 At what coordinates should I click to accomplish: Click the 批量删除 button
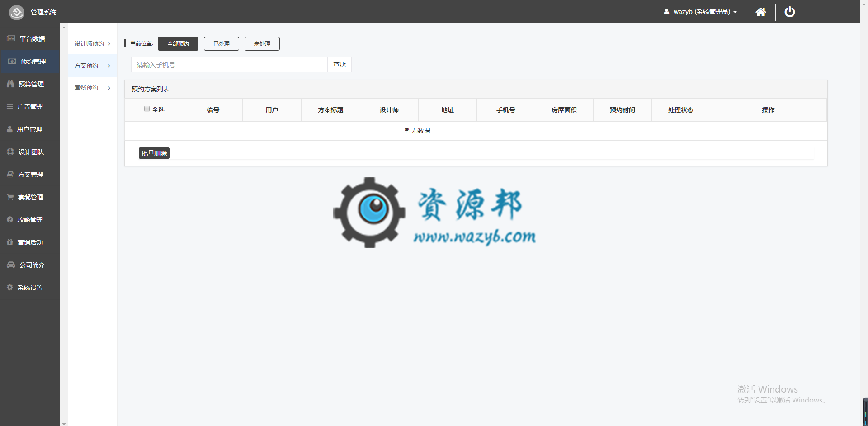click(154, 153)
